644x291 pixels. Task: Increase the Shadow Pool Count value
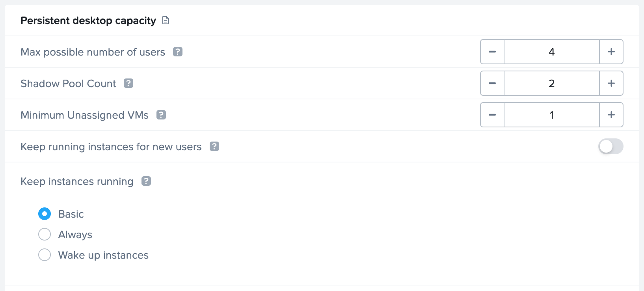(611, 83)
